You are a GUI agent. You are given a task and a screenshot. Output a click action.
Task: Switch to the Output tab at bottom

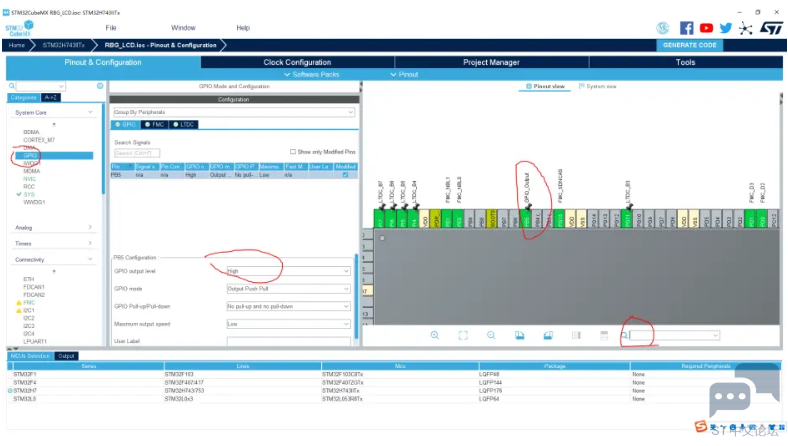(66, 356)
